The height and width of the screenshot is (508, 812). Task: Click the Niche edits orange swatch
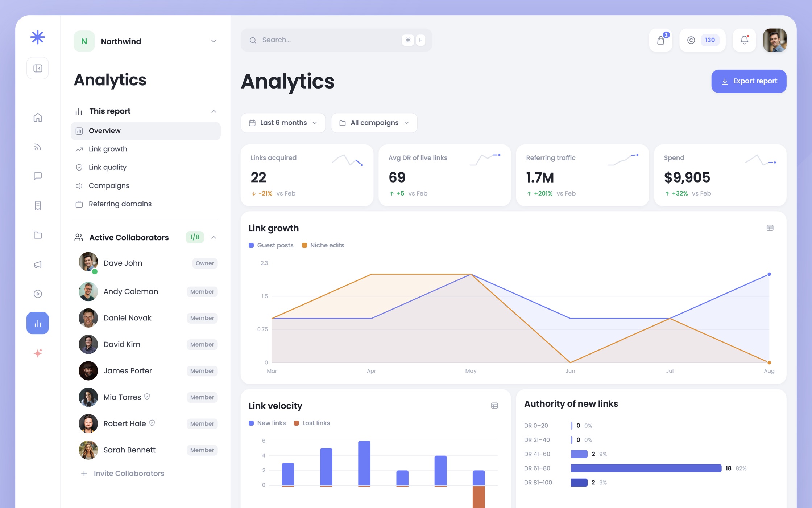point(304,245)
